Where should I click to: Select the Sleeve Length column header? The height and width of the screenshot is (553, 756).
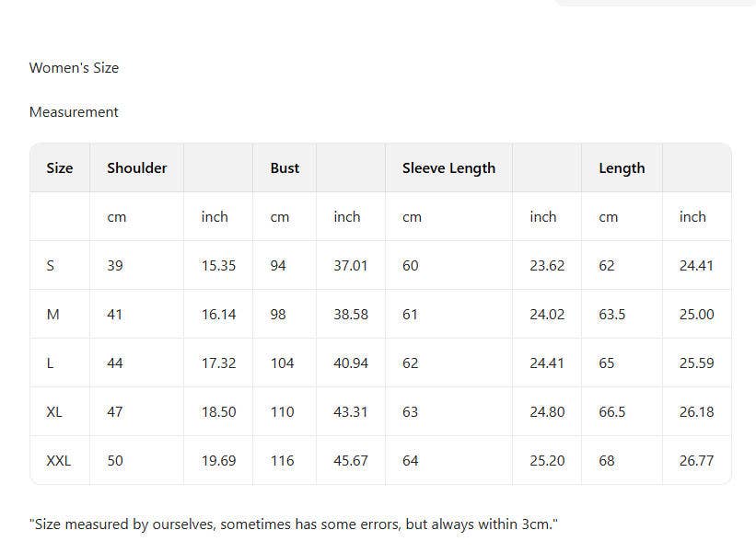(448, 168)
